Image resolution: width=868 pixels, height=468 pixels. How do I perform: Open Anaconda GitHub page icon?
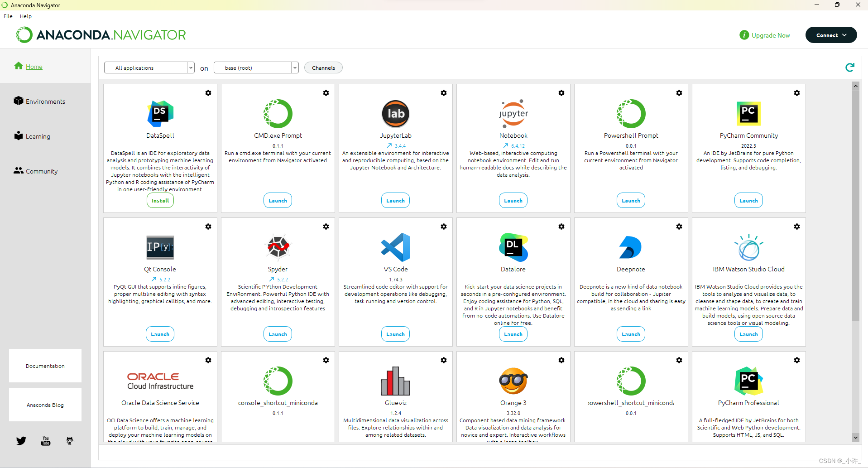70,441
